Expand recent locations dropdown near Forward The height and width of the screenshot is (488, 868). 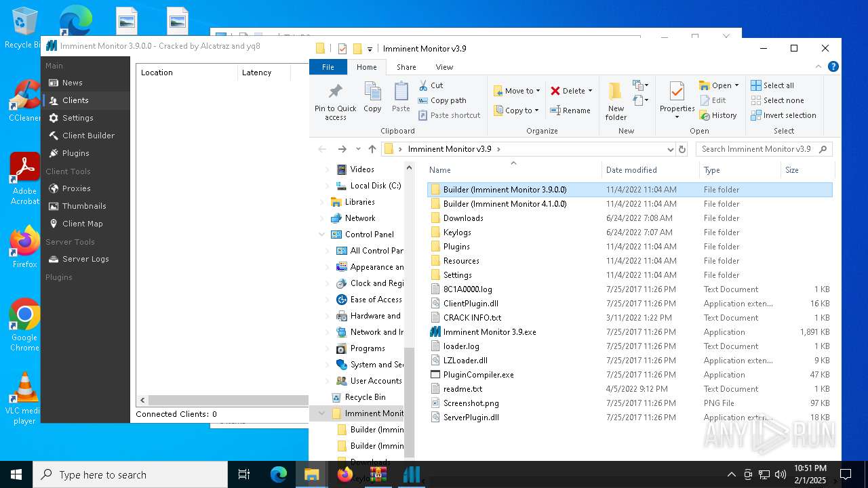357,149
